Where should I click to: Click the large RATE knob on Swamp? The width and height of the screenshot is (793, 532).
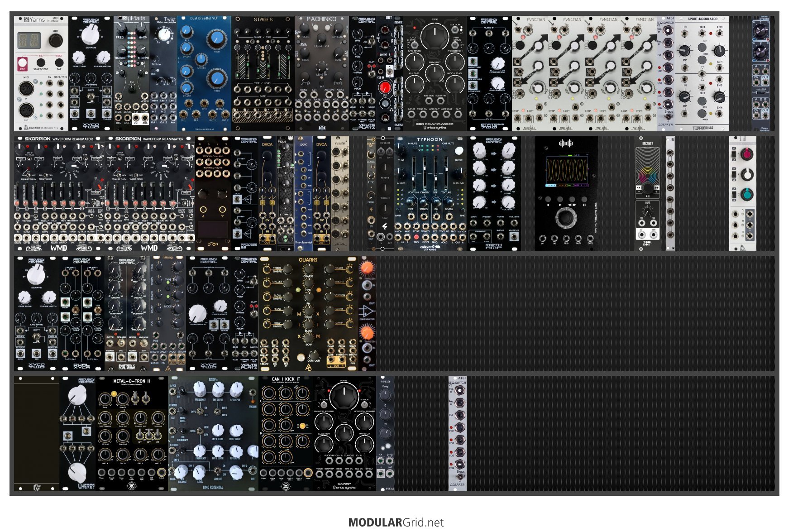click(344, 396)
